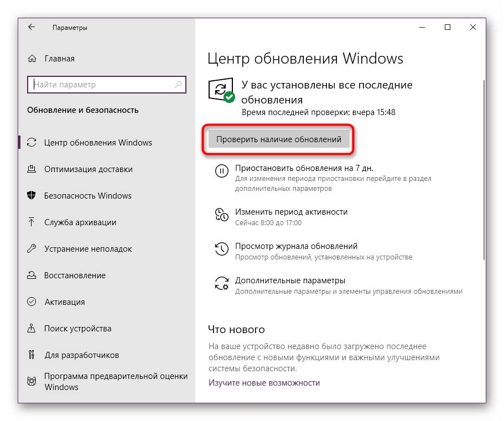Click text Сейчас 8:00 до 17:00
The height and width of the screenshot is (421, 504).
[268, 223]
